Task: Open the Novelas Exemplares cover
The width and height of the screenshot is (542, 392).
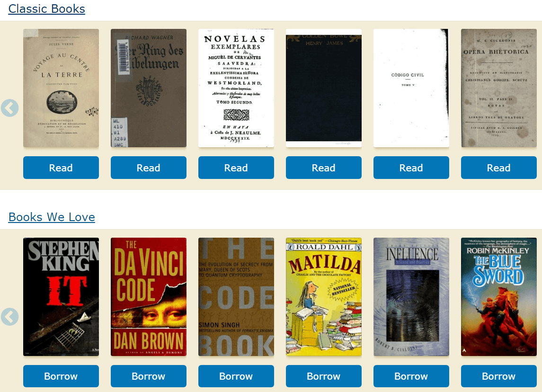Action: 236,88
